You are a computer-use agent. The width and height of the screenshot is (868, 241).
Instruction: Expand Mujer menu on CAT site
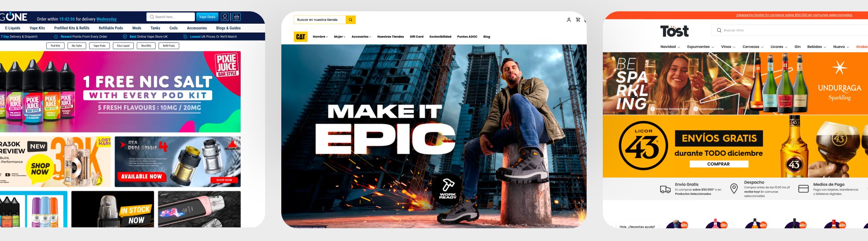(340, 37)
